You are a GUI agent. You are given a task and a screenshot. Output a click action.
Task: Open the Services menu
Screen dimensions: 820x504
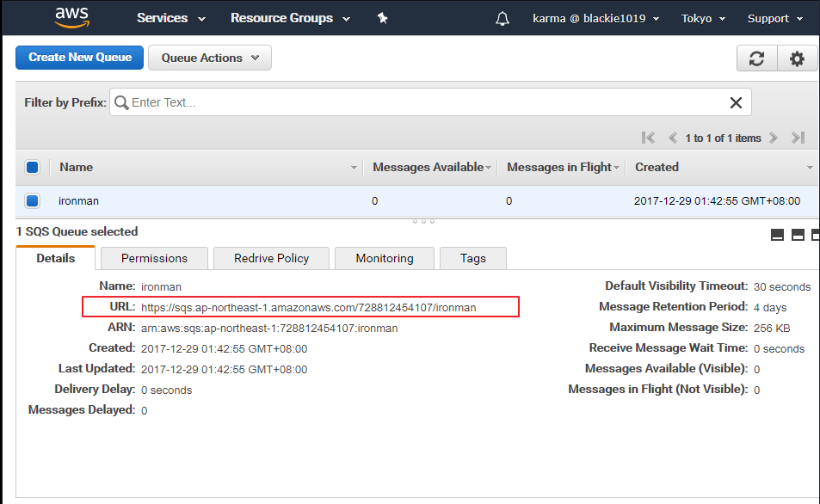tap(171, 18)
